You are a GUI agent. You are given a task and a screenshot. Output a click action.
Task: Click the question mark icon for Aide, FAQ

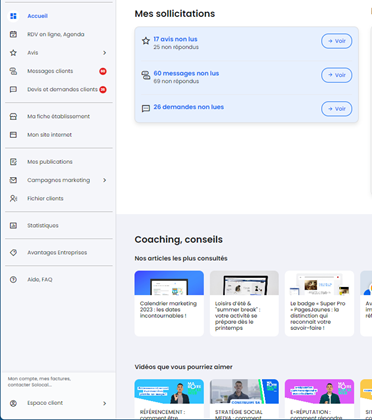pos(13,280)
